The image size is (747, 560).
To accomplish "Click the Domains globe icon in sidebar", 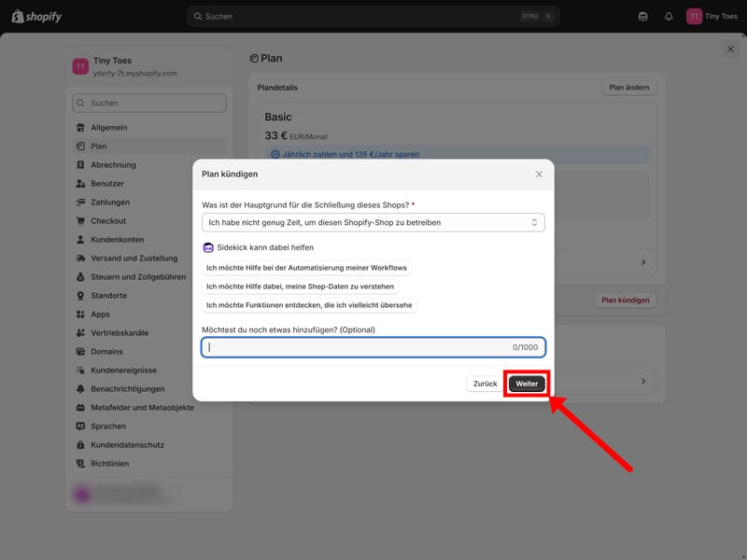I will [81, 352].
